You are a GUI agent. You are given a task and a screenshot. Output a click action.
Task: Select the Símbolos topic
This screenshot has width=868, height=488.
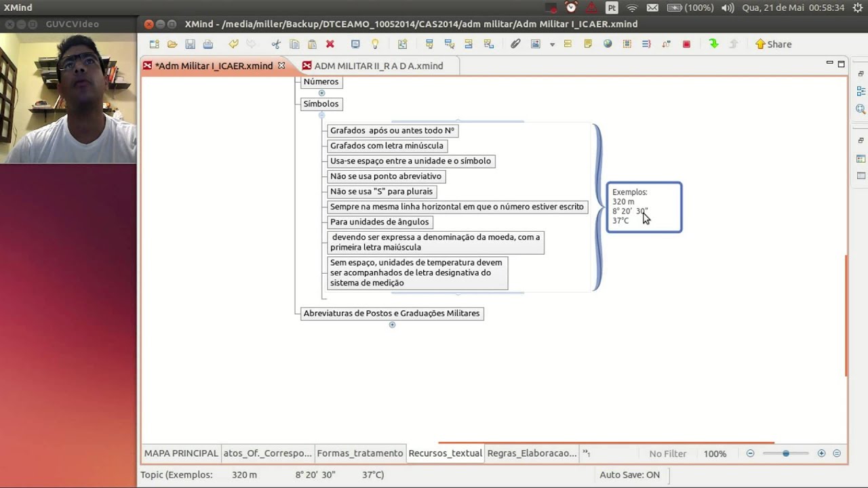(x=321, y=104)
